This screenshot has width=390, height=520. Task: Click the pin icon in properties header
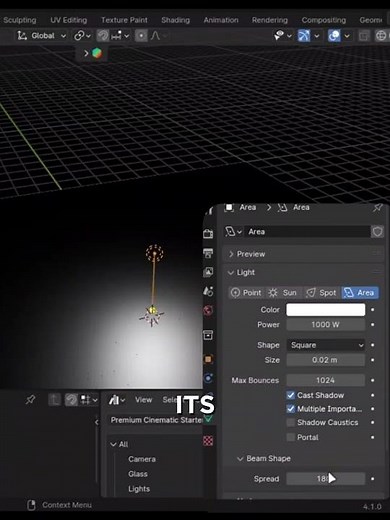click(377, 208)
